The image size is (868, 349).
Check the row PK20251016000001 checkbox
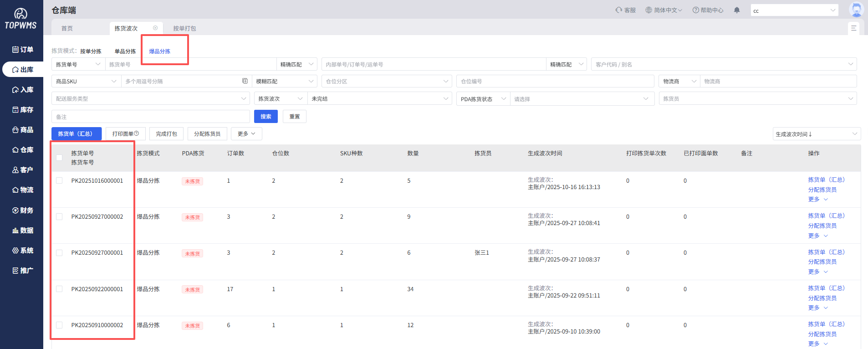[x=59, y=181]
